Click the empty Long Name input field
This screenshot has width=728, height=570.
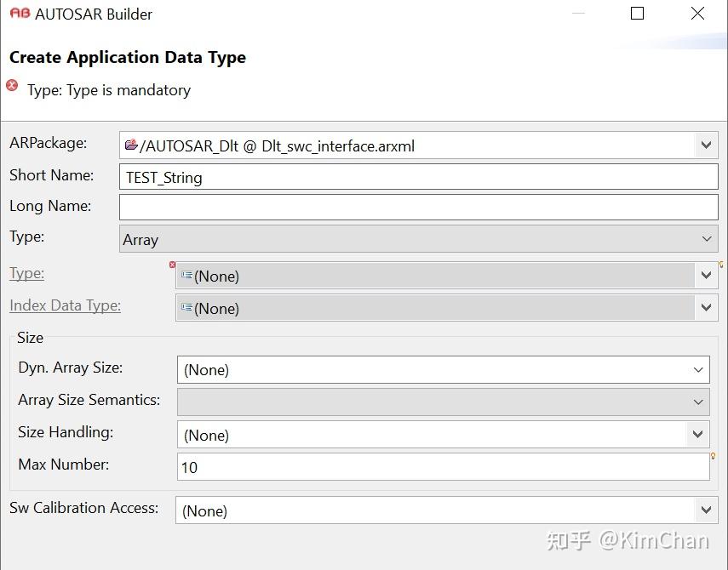pyautogui.click(x=341, y=207)
